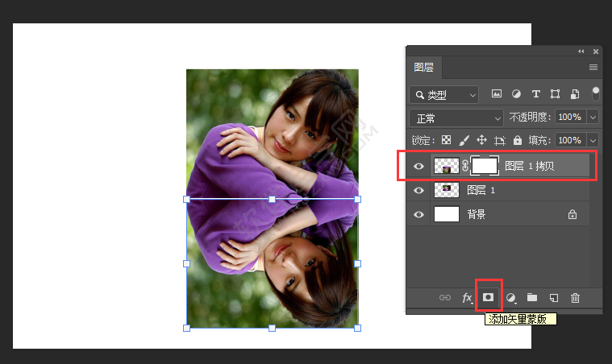This screenshot has width=612, height=364.
Task: Open the opacity slider dropdown arrow
Action: (x=593, y=117)
